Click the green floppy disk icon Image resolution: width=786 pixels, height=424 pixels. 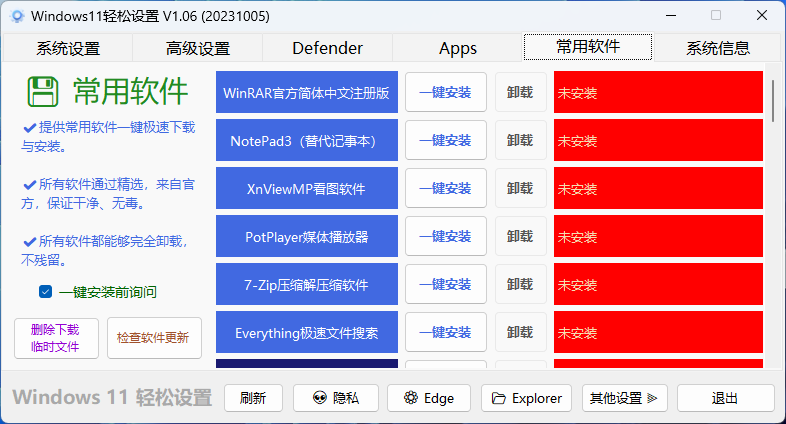(43, 92)
